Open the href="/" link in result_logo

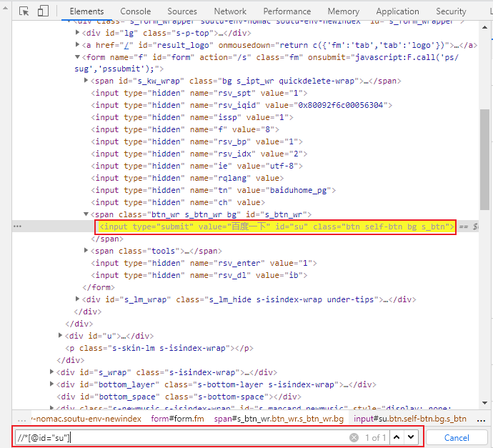tap(126, 46)
